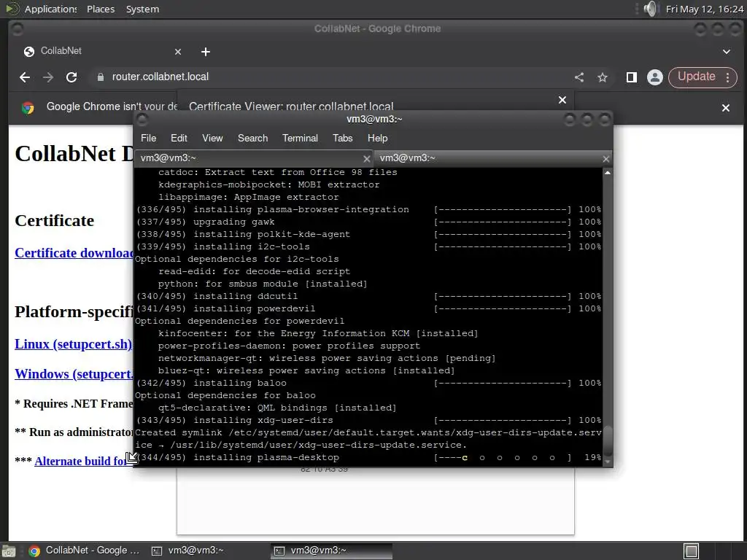Go back in Chrome navigation
This screenshot has height=560, width=747.
coord(25,77)
